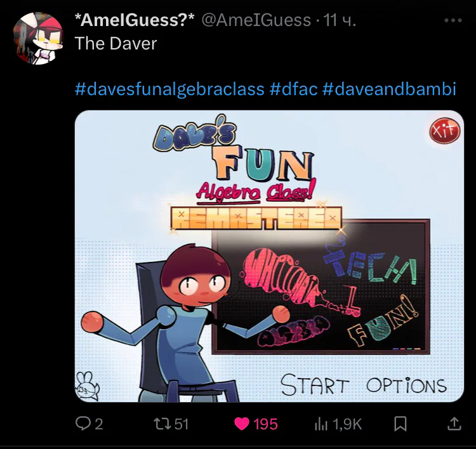The image size is (476, 449).
Task: Click START on the game artwork
Action: [314, 385]
